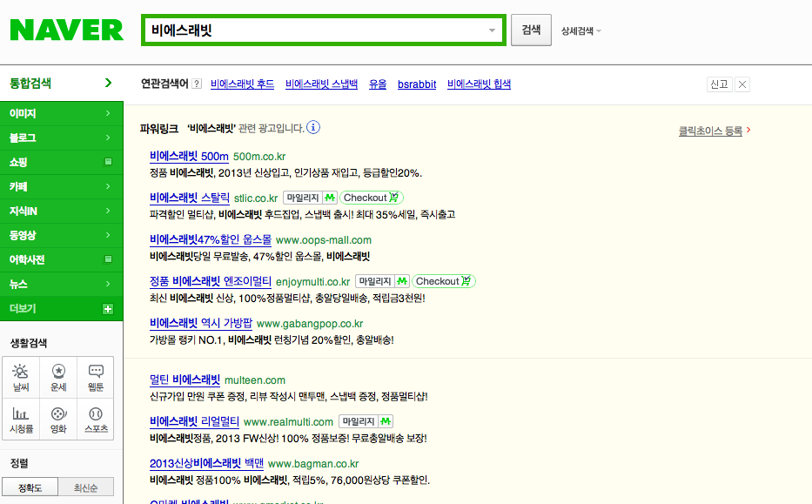Sort results by 최신순

(x=85, y=487)
